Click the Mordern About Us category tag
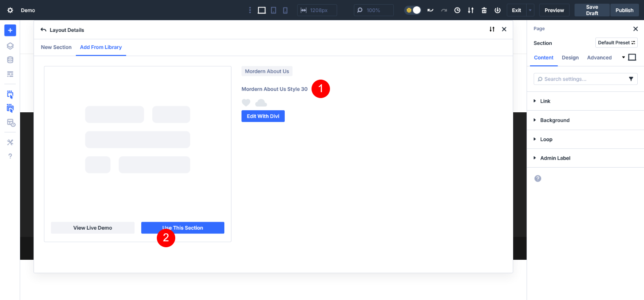The width and height of the screenshot is (644, 300). 267,71
